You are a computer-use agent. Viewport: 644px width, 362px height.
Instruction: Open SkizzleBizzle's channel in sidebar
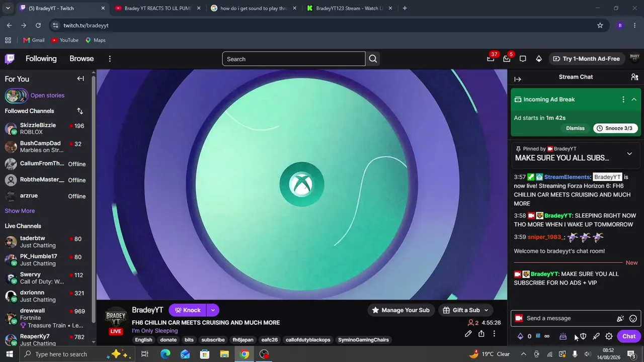point(45,128)
